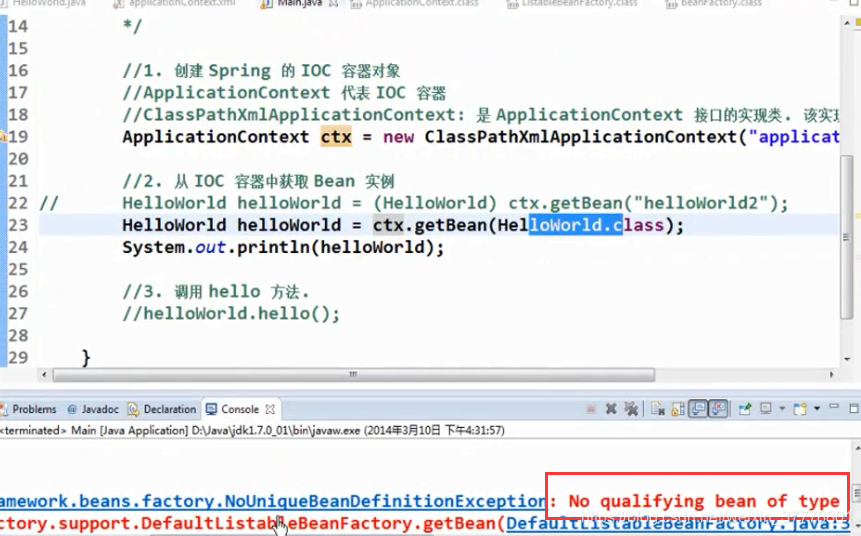The width and height of the screenshot is (861, 536).
Task: Click closing brace on line 29
Action: (86, 358)
